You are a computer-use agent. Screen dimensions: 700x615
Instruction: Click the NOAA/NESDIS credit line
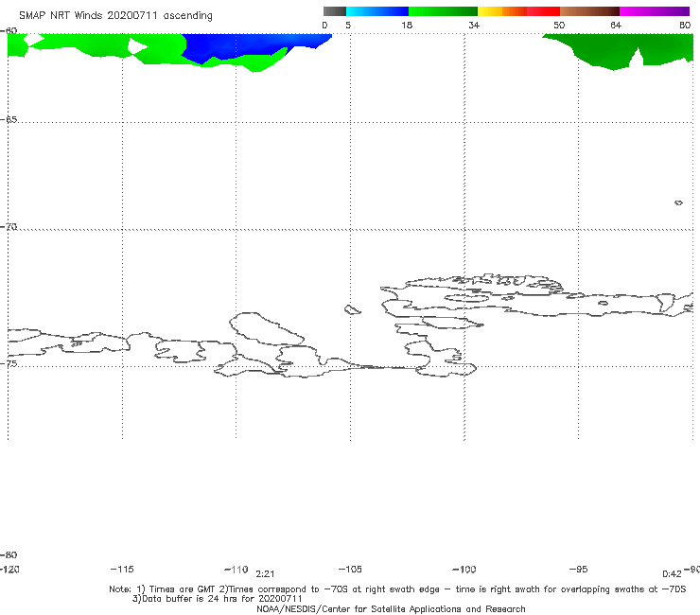[x=391, y=608]
